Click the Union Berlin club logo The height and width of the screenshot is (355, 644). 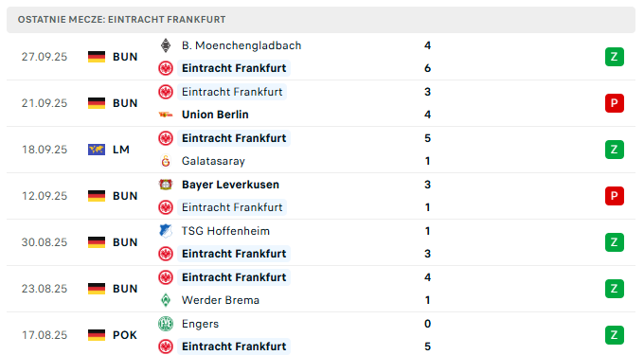[x=166, y=115]
